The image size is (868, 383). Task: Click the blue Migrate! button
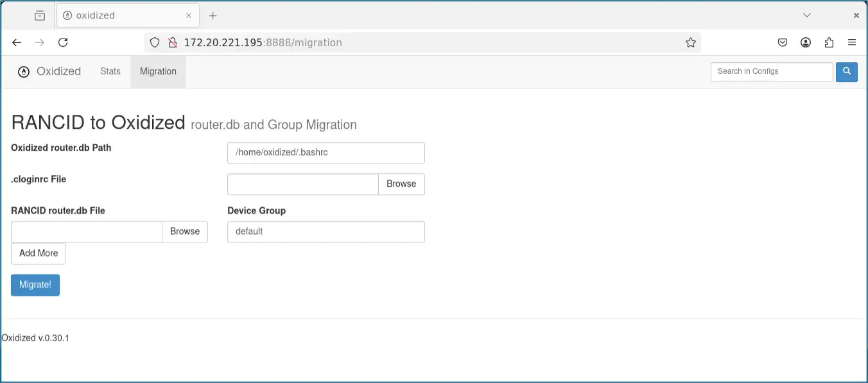pos(35,285)
